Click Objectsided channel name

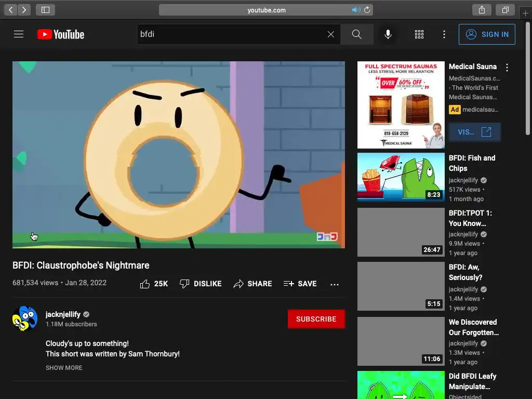coord(465,396)
